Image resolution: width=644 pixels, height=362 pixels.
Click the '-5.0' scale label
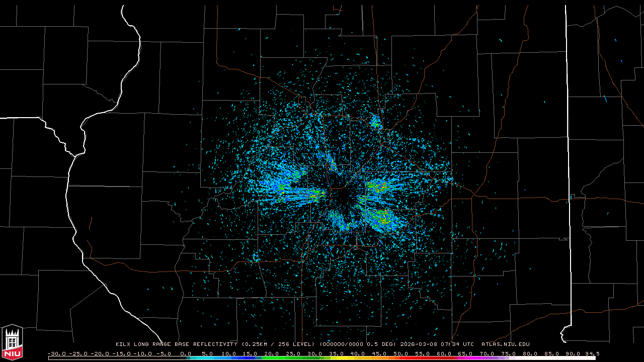[x=164, y=354]
